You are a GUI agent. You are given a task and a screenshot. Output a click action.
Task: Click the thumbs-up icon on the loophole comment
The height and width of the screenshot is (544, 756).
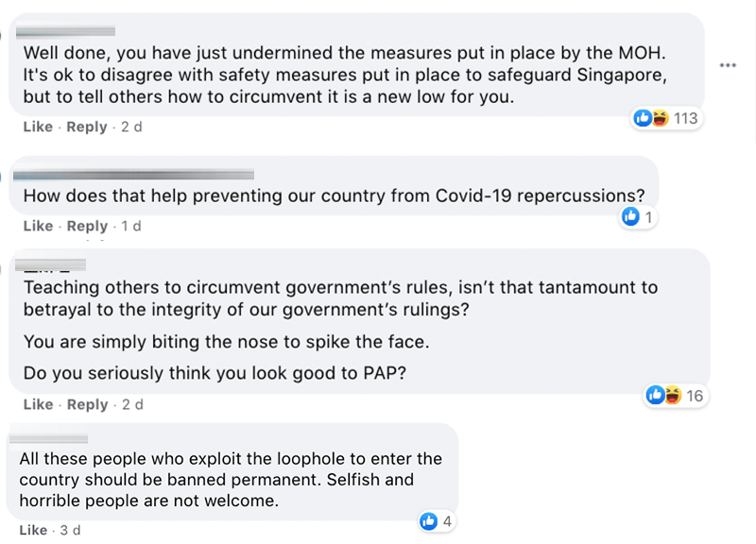point(428,520)
